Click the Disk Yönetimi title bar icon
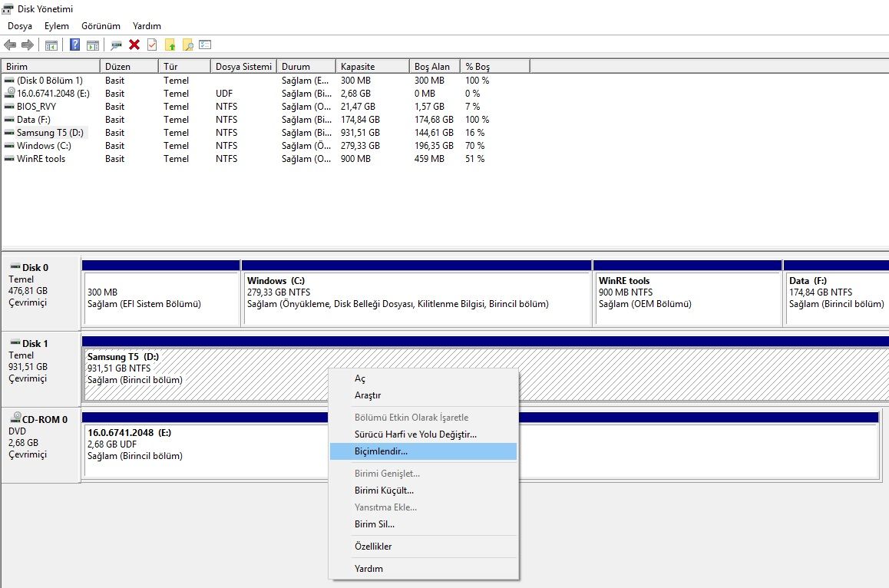 point(8,8)
